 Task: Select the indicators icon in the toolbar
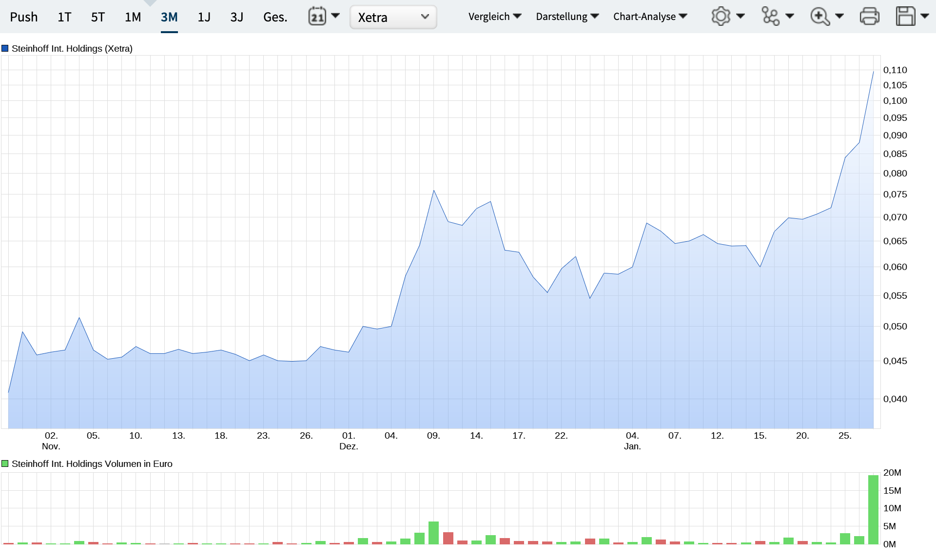(x=771, y=16)
